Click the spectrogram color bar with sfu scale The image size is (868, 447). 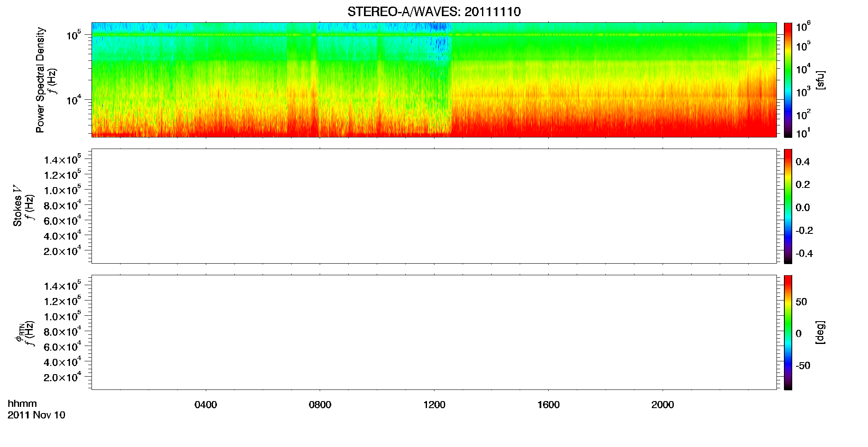click(788, 80)
